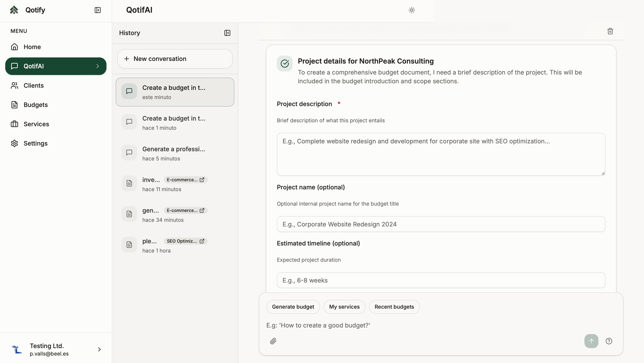The width and height of the screenshot is (644, 363).
Task: Toggle the light/dark theme sun icon
Action: (x=412, y=10)
